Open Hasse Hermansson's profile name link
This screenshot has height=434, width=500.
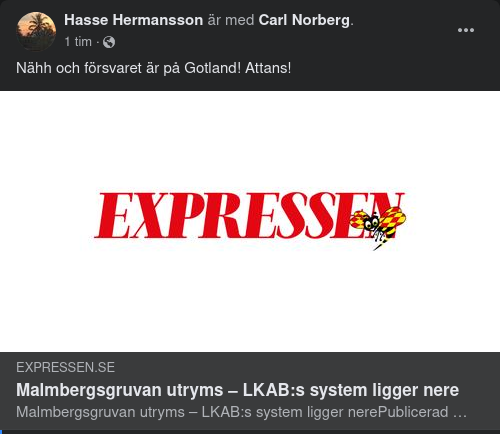(133, 20)
